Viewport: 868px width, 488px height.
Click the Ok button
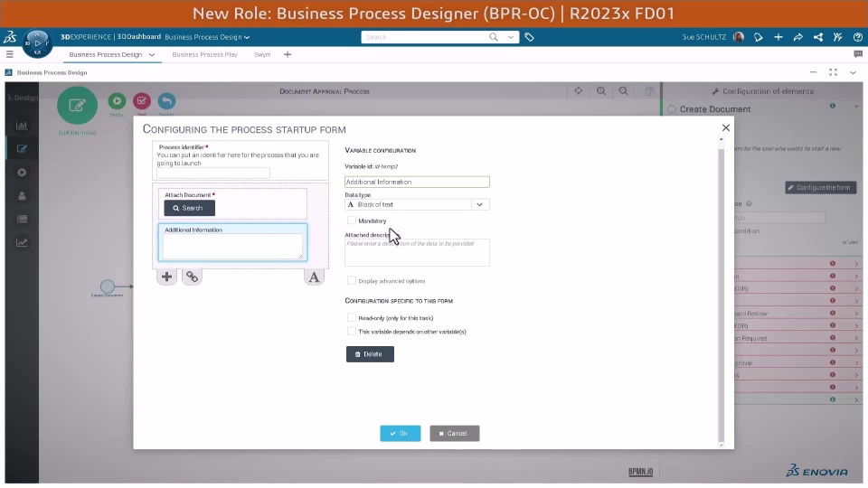[401, 433]
